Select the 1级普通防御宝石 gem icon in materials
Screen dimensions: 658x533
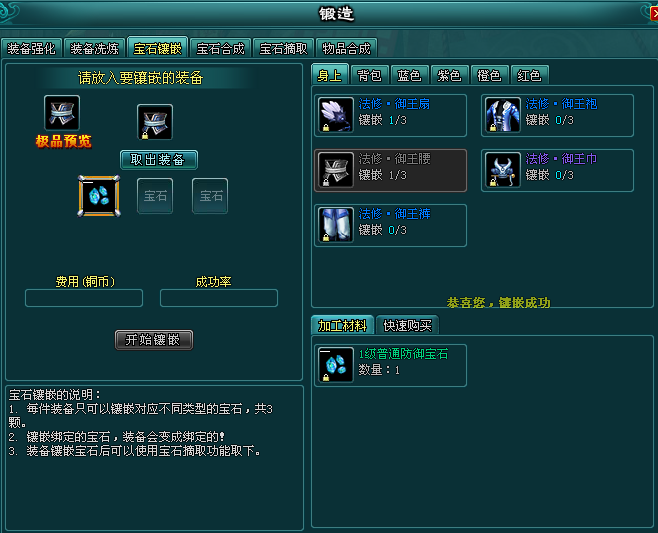click(x=335, y=365)
